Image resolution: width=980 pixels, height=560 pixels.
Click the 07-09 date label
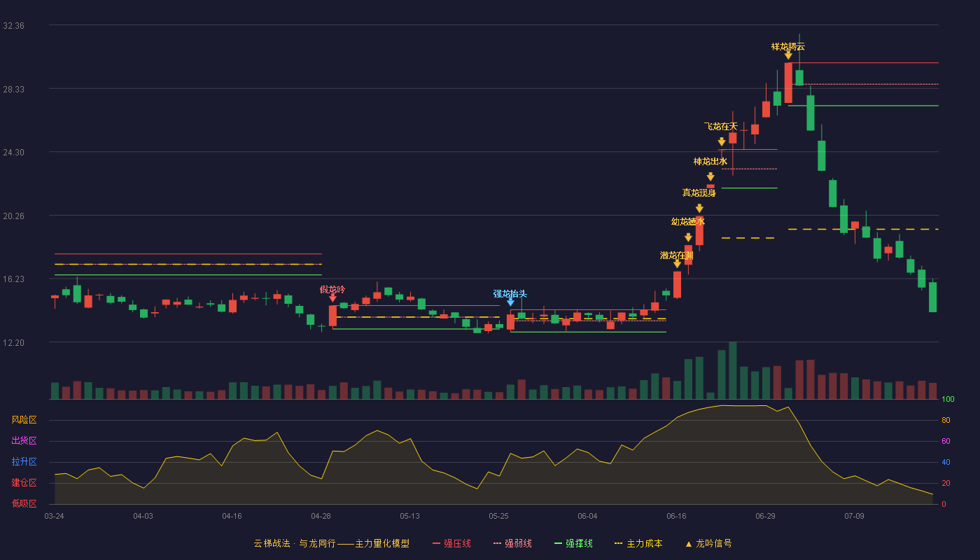[x=854, y=516]
